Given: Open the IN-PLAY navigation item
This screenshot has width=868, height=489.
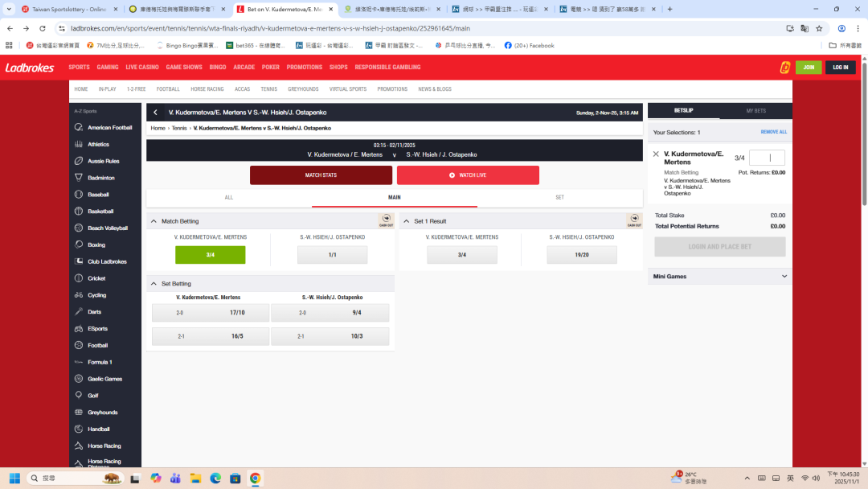Looking at the screenshot, I should 108,89.
